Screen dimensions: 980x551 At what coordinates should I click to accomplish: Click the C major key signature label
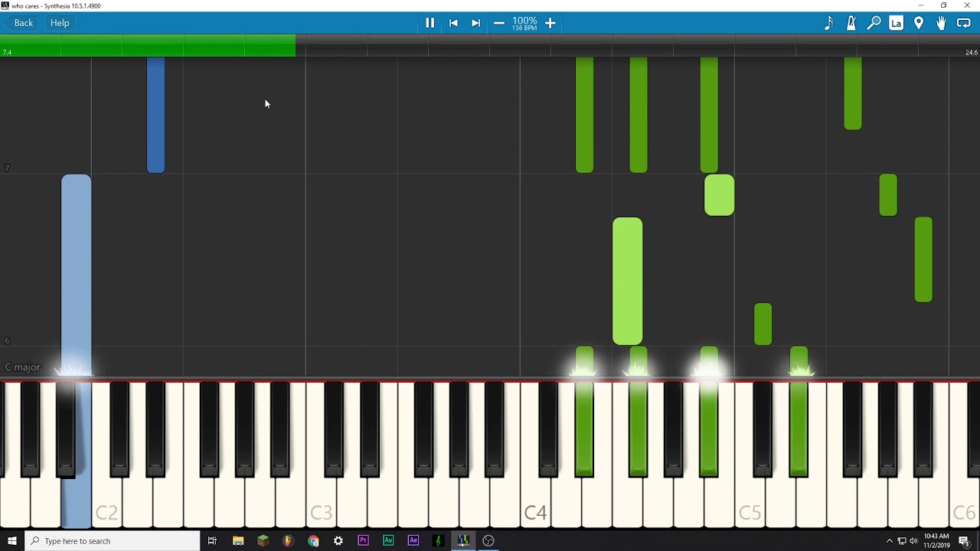22,367
